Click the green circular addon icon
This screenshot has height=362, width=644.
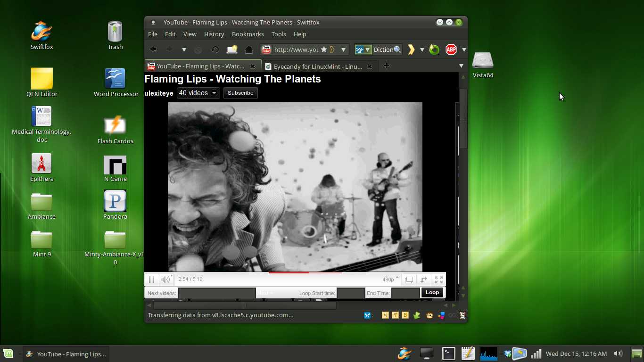434,49
